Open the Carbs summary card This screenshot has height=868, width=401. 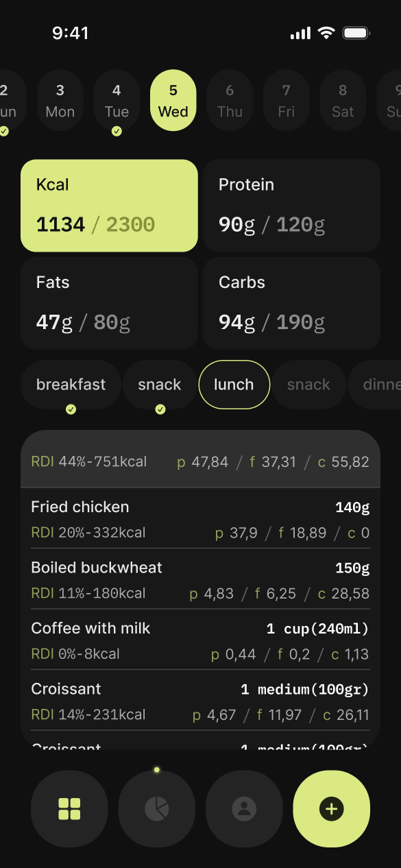coord(292,303)
